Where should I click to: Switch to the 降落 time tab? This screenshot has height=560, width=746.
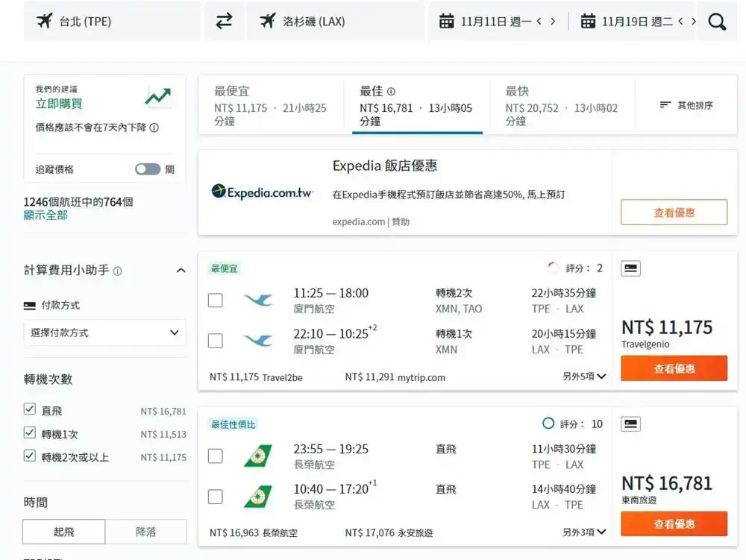tap(145, 532)
